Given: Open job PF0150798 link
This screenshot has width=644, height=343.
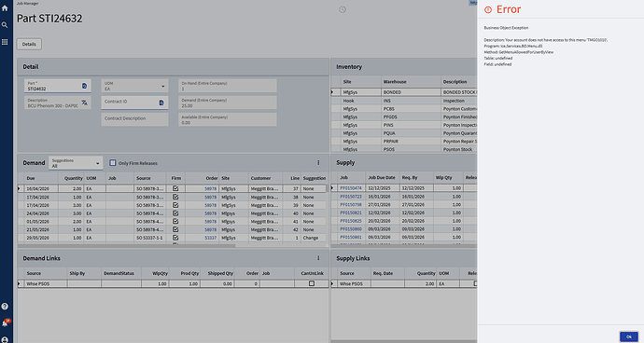Looking at the screenshot, I should click(x=351, y=205).
